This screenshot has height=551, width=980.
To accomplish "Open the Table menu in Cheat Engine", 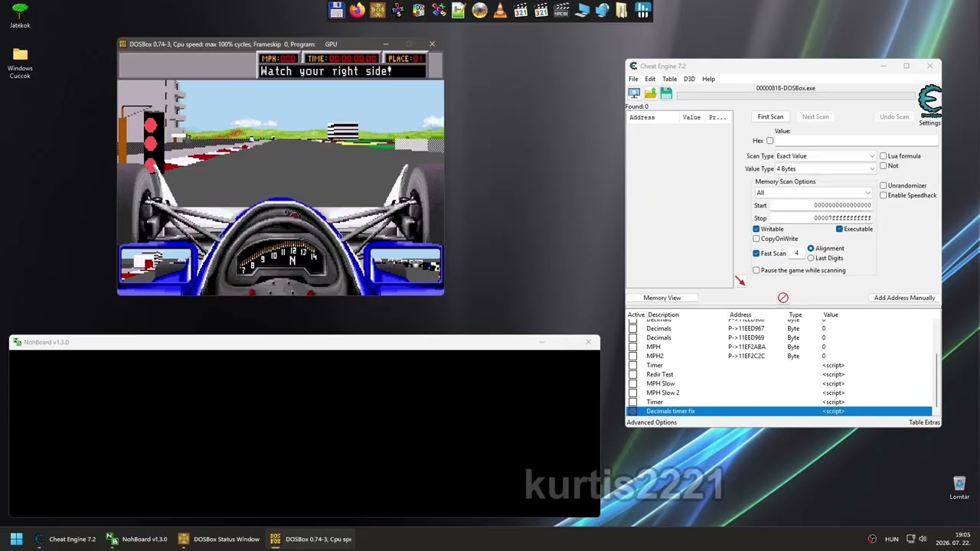I will click(669, 79).
